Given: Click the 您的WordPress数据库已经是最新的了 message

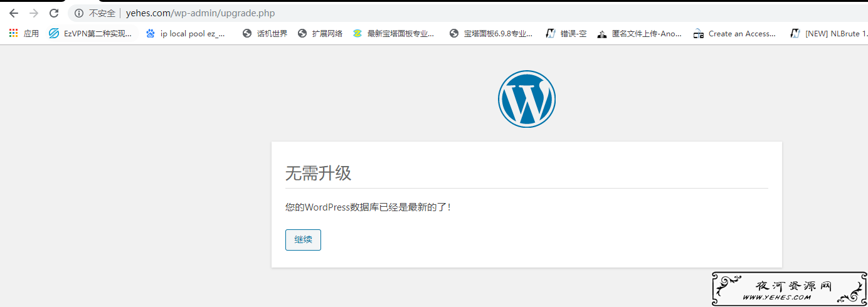Looking at the screenshot, I should coord(368,207).
